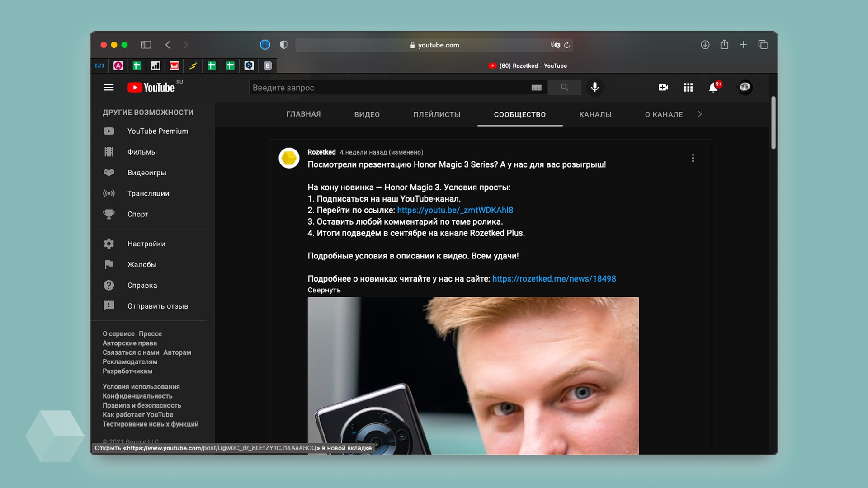Reload the youtube.com page

pyautogui.click(x=567, y=45)
